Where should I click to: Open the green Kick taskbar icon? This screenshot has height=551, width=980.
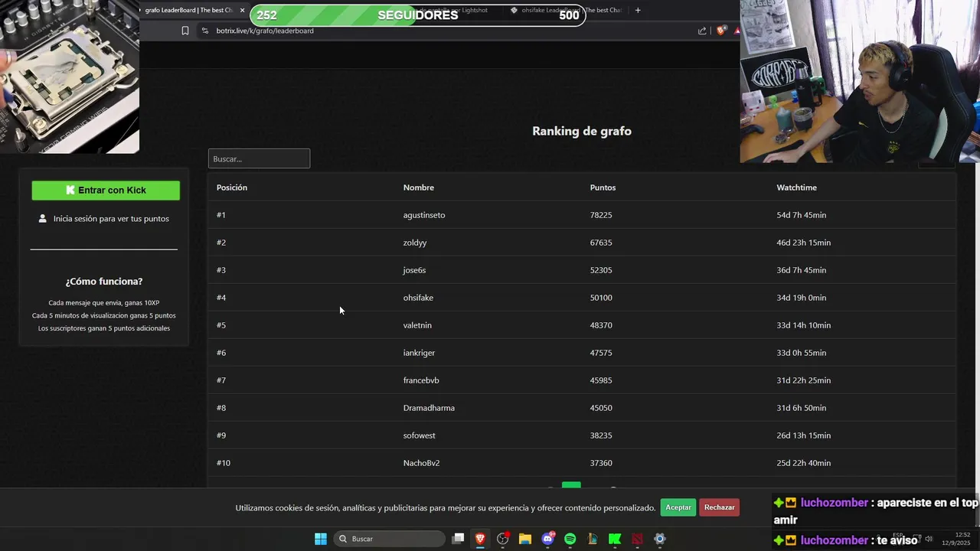pos(615,539)
